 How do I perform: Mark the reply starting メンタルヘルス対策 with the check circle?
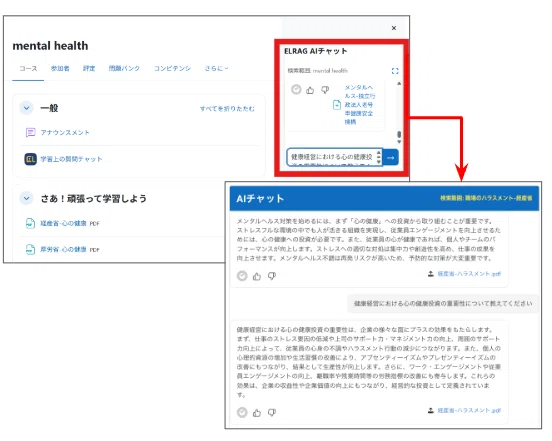point(242,276)
